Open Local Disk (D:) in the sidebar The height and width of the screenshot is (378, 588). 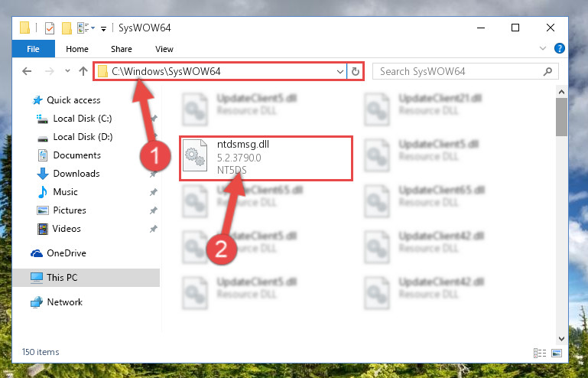point(83,137)
